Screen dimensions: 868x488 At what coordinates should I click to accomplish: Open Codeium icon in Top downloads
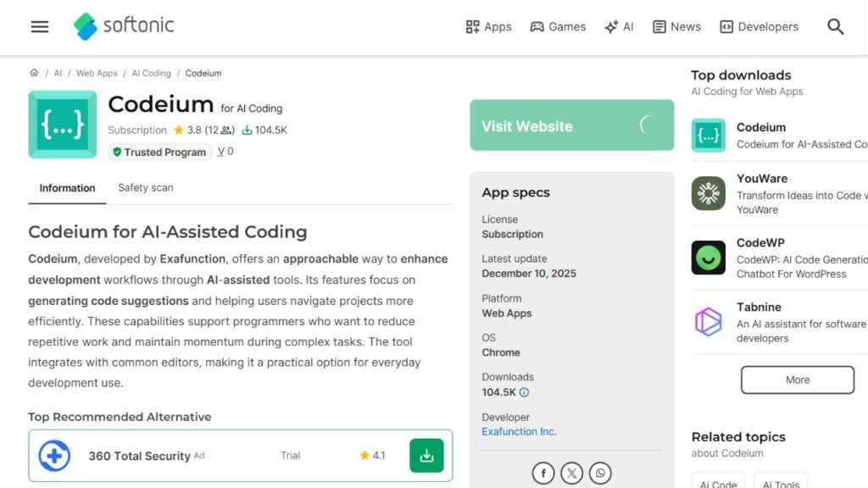pyautogui.click(x=708, y=135)
